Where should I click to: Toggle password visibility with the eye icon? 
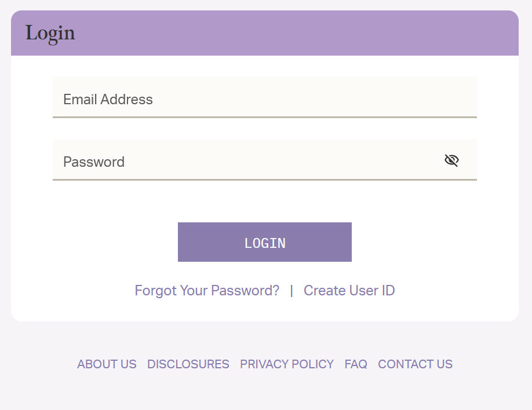(451, 160)
